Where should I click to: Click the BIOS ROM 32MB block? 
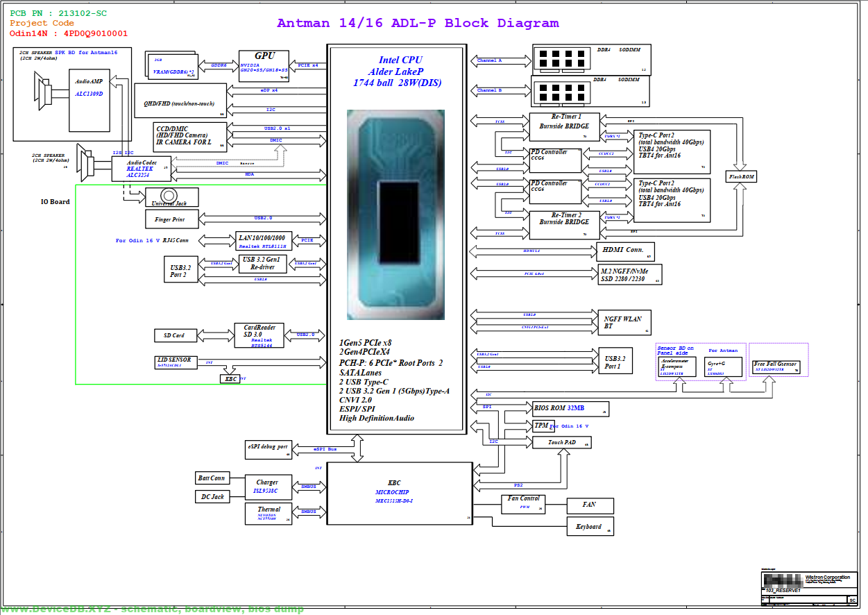click(x=570, y=409)
